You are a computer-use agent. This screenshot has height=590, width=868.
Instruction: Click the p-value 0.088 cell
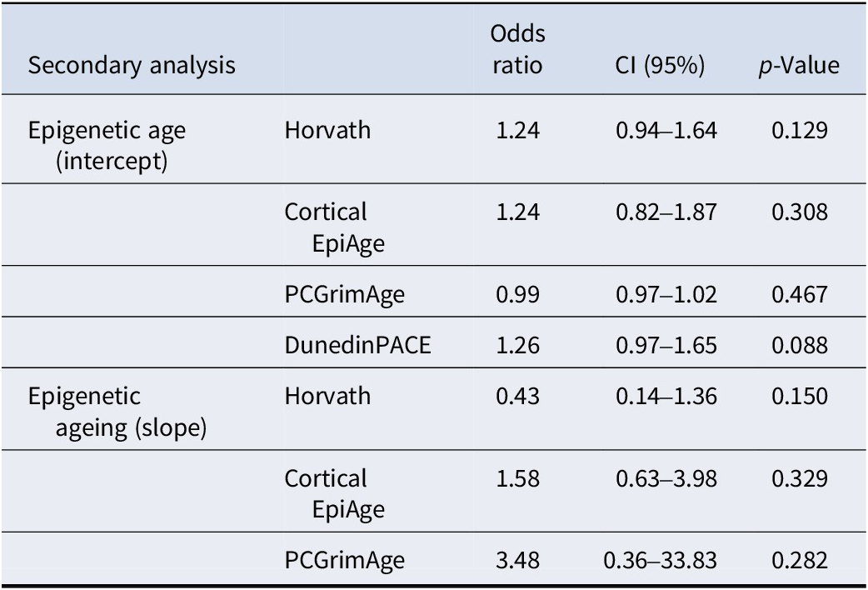800,344
